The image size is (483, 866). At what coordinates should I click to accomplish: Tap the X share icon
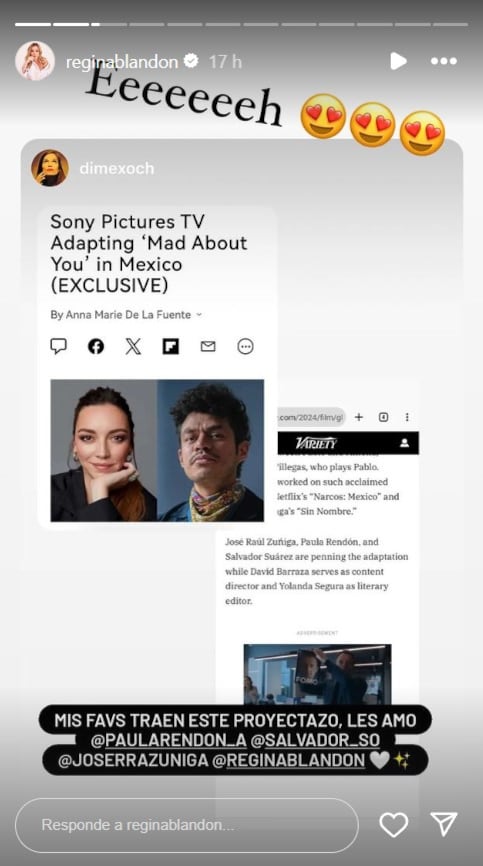(133, 346)
